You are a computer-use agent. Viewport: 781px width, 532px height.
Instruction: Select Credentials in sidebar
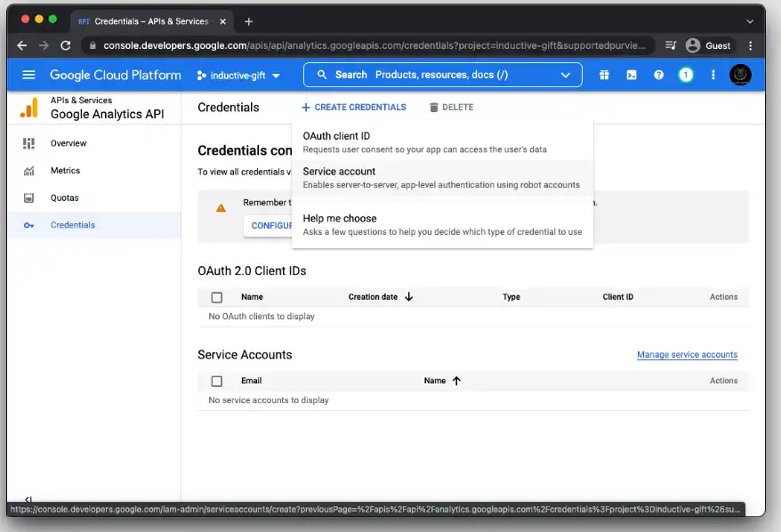tap(94, 225)
